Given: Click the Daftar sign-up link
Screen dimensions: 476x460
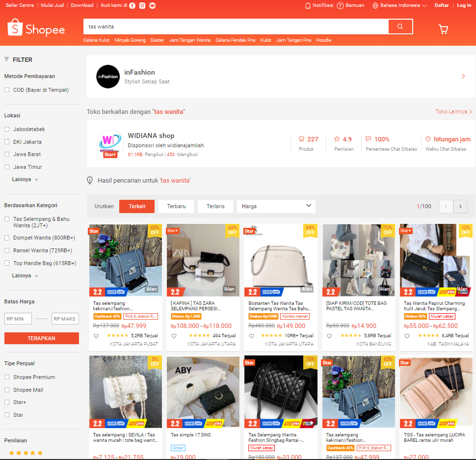Looking at the screenshot, I should tap(442, 5).
